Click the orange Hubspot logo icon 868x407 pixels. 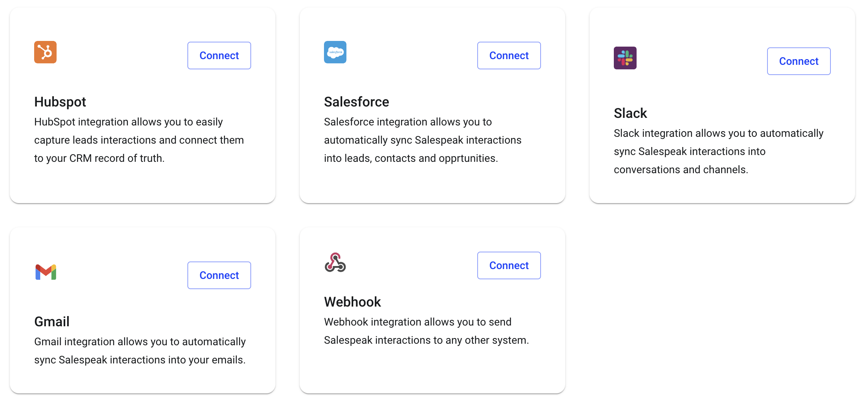click(45, 52)
